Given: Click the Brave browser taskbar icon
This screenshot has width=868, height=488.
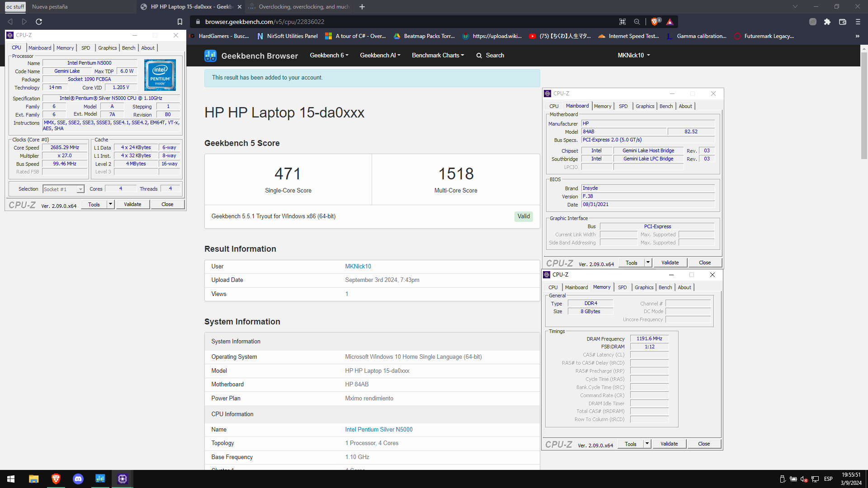Looking at the screenshot, I should coord(56,479).
